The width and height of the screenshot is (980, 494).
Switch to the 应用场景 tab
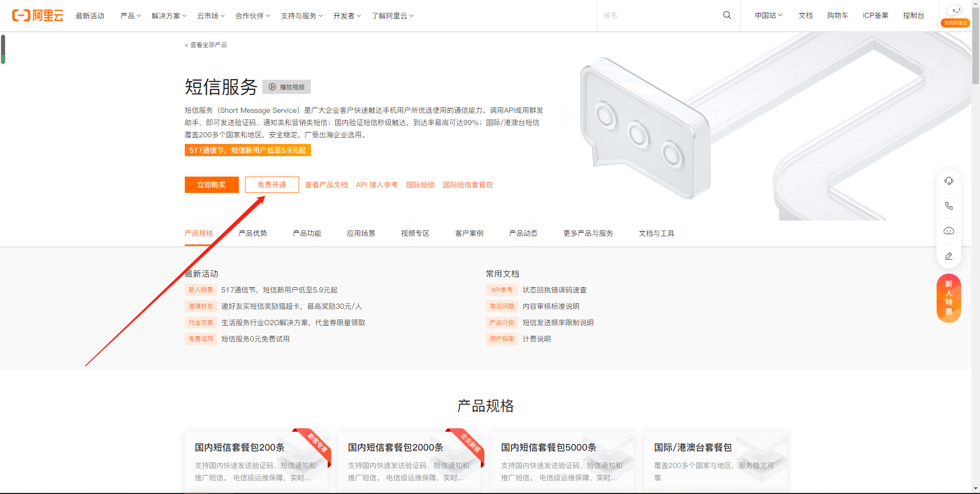[361, 233]
